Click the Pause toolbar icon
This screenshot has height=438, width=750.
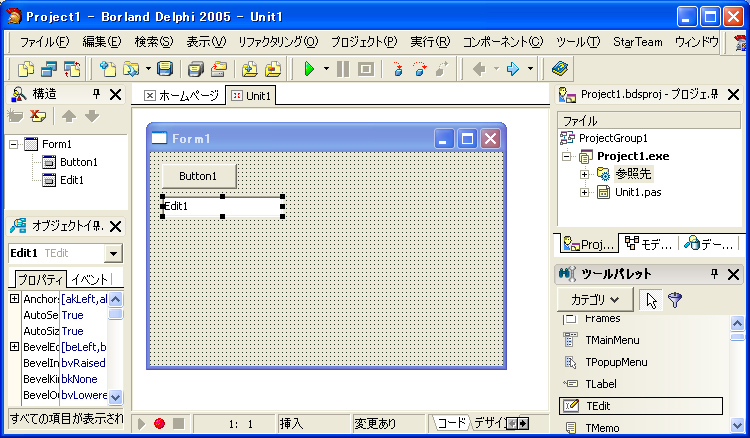point(342,69)
